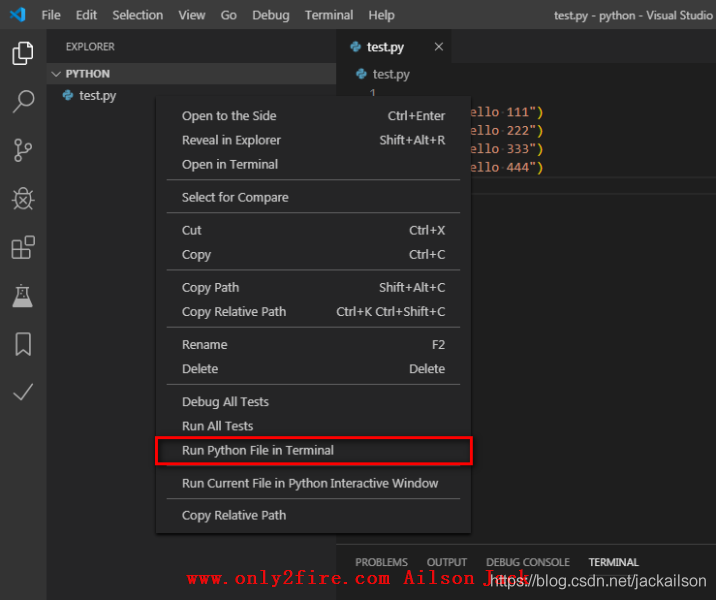Click the code line ending with 111
The height and width of the screenshot is (600, 716).
[x=507, y=112]
